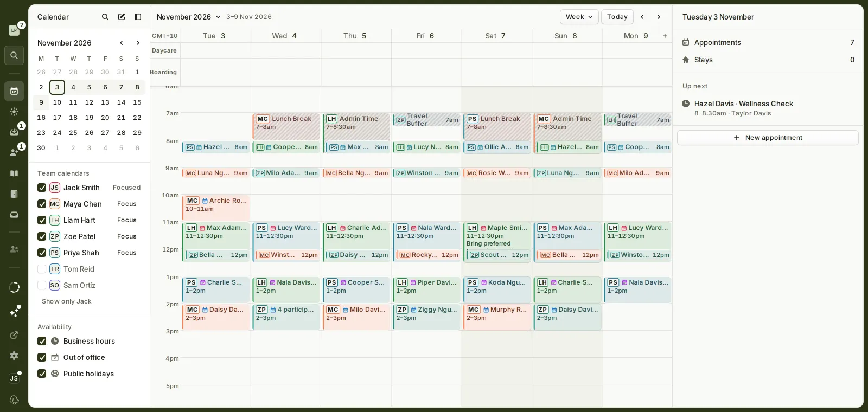The height and width of the screenshot is (412, 868).
Task: Click the JS user avatar in the rail
Action: click(x=14, y=378)
